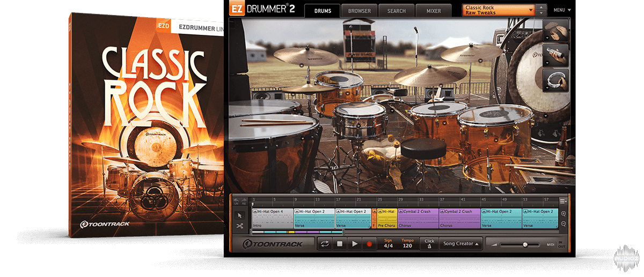Select the arrow pointer tool in timeline
The height and width of the screenshot is (277, 644).
(240, 215)
